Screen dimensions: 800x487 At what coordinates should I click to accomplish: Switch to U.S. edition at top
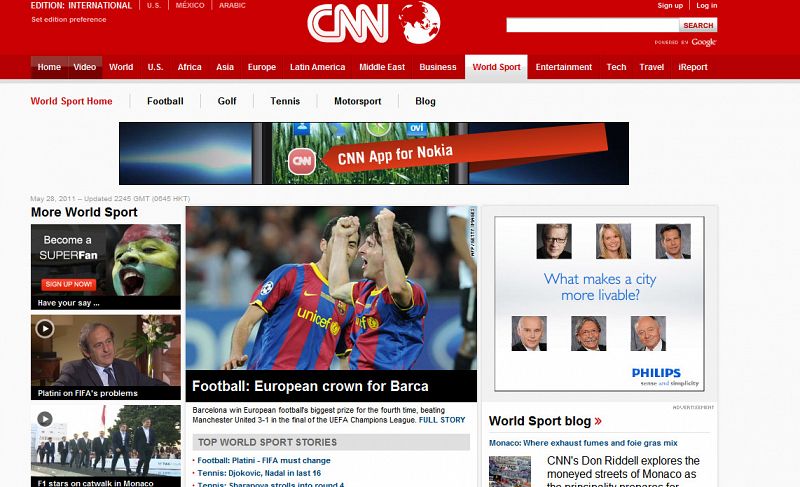tap(154, 6)
